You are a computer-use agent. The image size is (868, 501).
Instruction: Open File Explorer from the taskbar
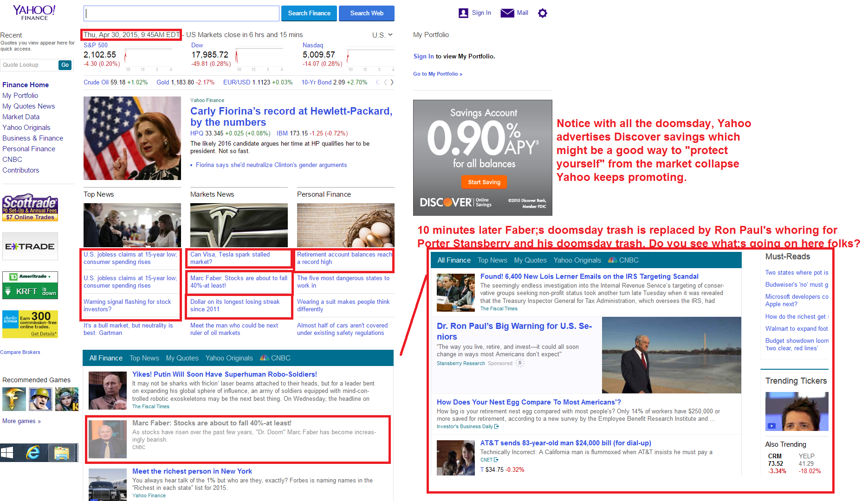61,452
